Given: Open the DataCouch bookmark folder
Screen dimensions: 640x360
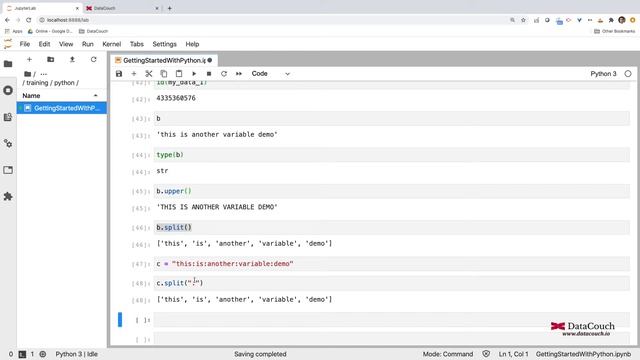Looking at the screenshot, I should coord(93,31).
